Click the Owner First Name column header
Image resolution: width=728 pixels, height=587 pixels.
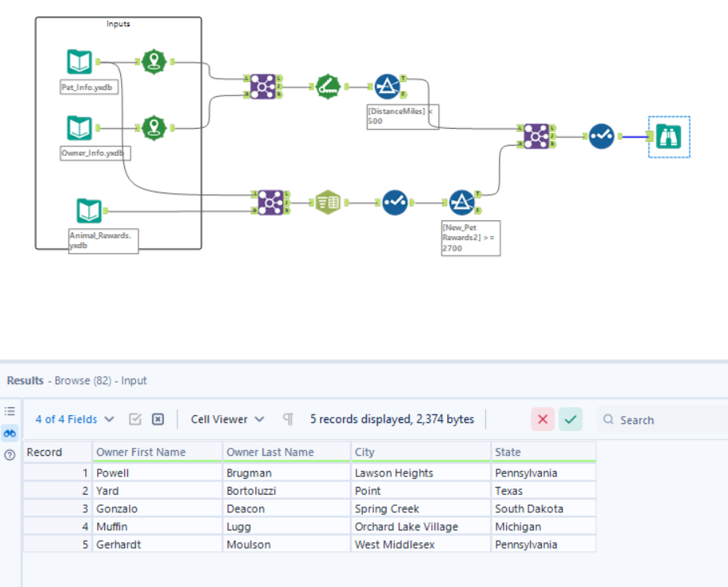pyautogui.click(x=158, y=452)
